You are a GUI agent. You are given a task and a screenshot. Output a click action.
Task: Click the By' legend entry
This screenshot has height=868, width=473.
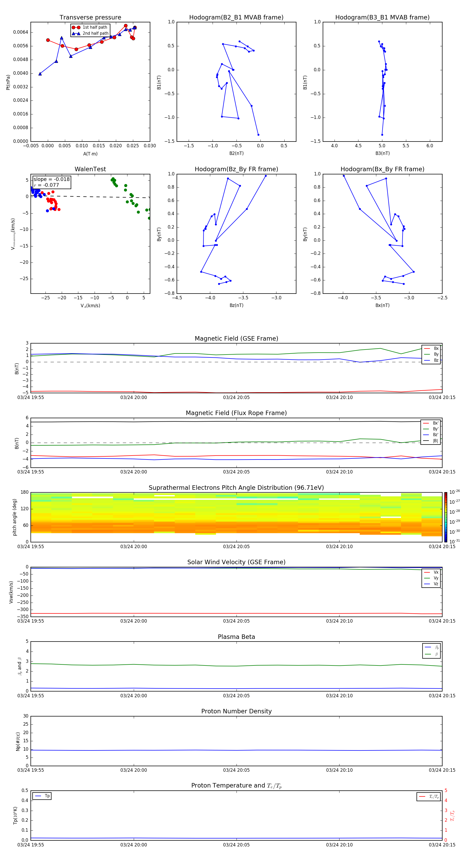(431, 429)
